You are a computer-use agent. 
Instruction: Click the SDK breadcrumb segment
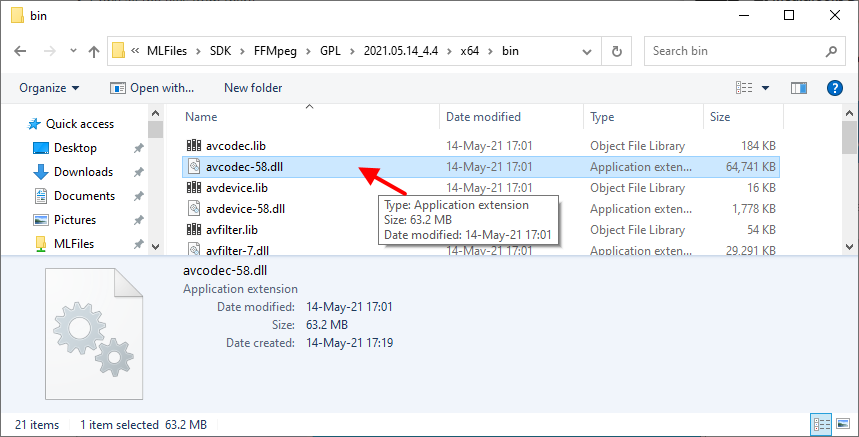tap(220, 51)
